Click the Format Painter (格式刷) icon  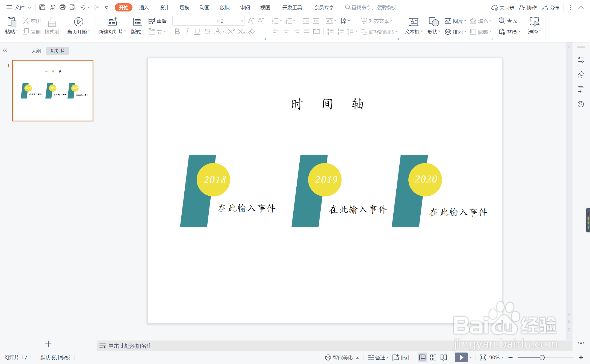52,26
